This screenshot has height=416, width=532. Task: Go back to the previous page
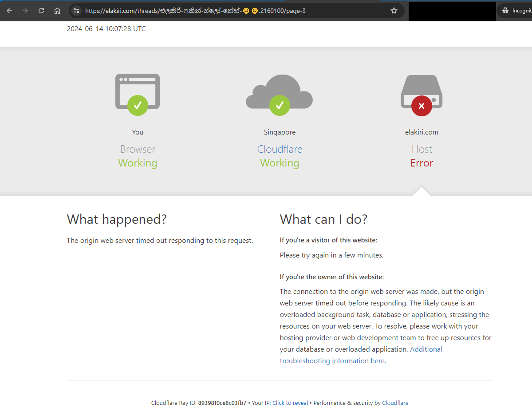click(x=9, y=11)
